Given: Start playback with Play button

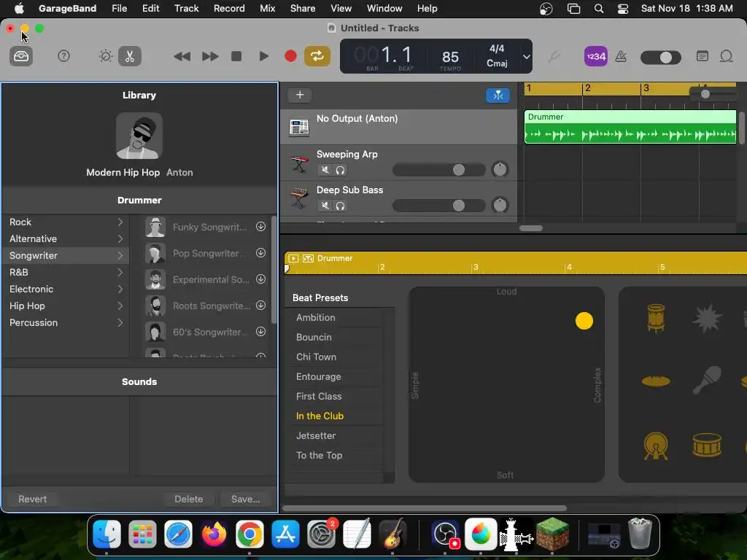Looking at the screenshot, I should 263,56.
